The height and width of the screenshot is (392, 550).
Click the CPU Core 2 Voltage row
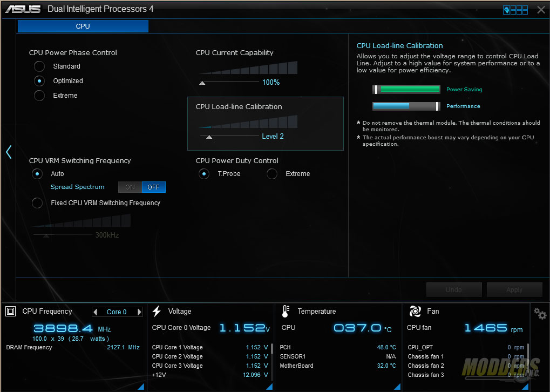click(x=210, y=356)
